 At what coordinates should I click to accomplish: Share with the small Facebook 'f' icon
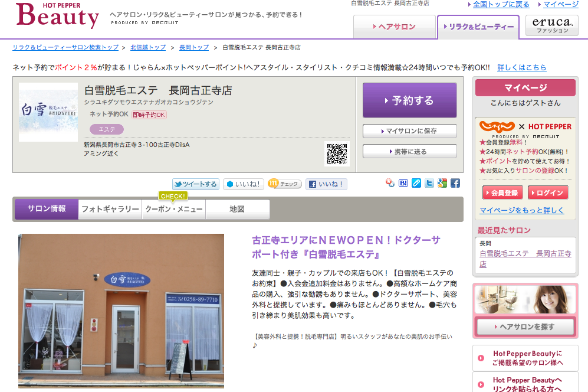point(455,183)
